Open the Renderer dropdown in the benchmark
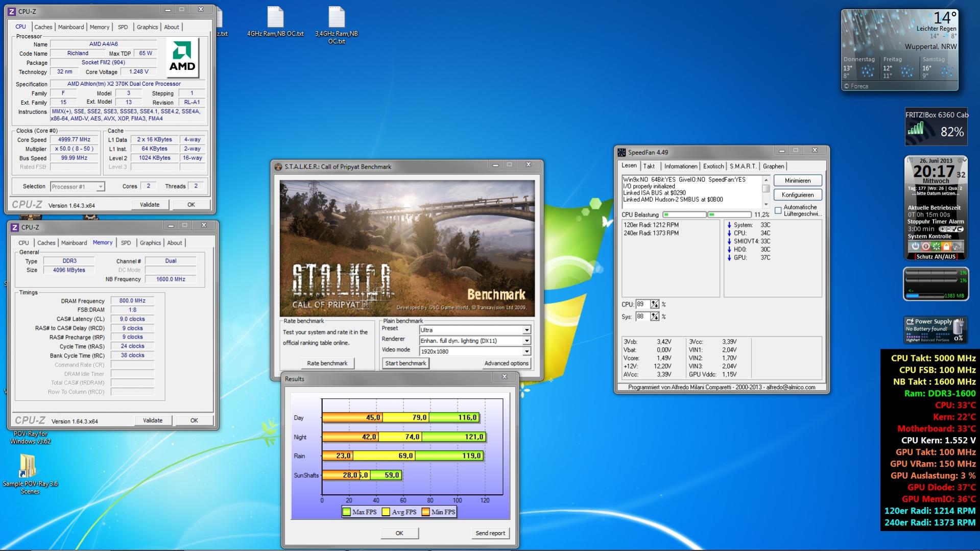This screenshot has height=551, width=980. point(526,341)
